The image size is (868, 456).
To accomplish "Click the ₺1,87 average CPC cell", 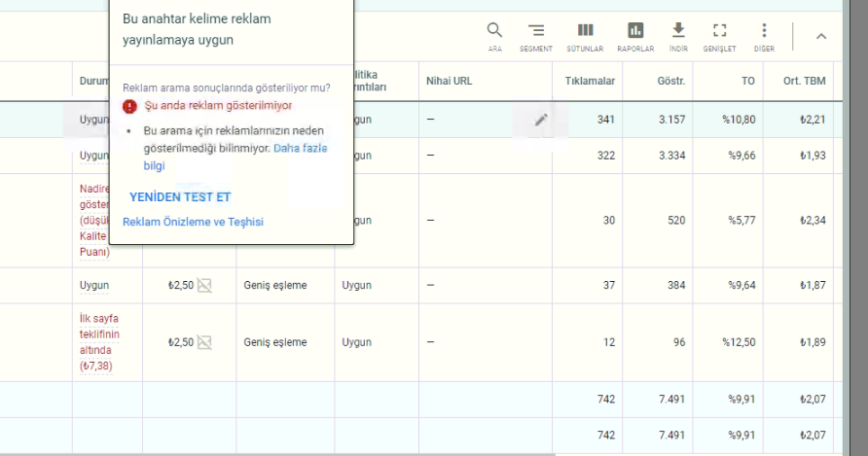I will [x=813, y=286].
